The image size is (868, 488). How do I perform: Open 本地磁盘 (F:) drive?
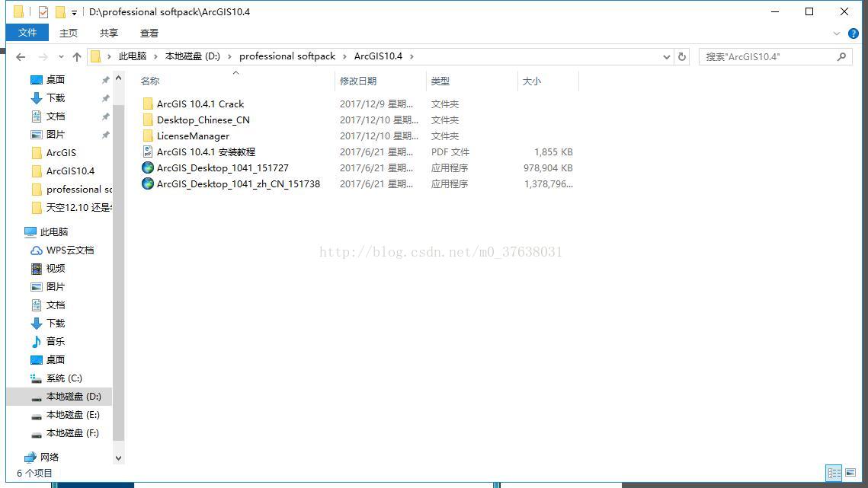(72, 432)
